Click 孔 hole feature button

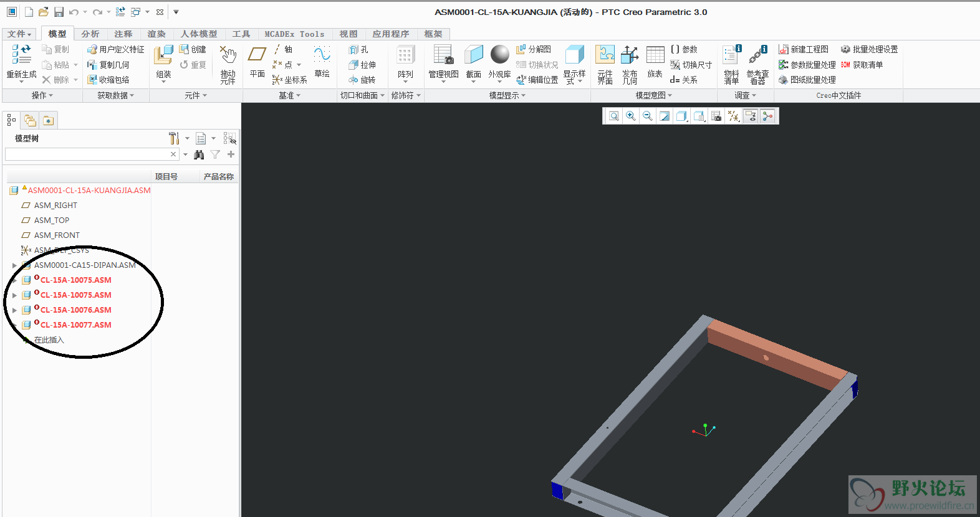pyautogui.click(x=358, y=49)
